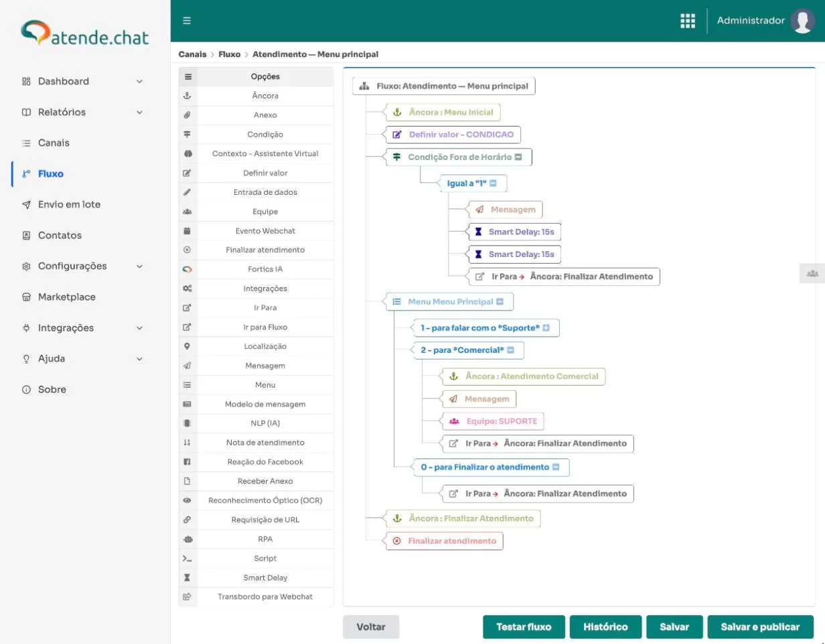
Task: Click the Canais breadcrumb link
Action: point(192,54)
